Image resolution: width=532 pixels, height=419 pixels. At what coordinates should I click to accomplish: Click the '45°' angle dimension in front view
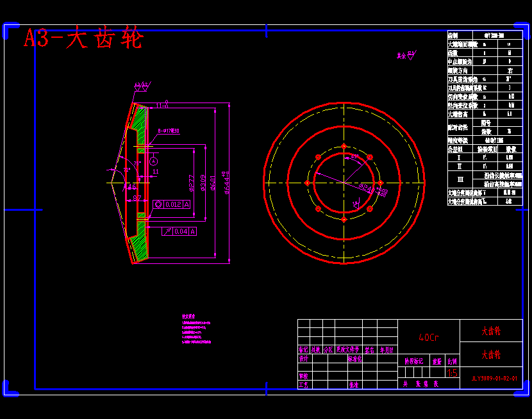tap(355, 156)
